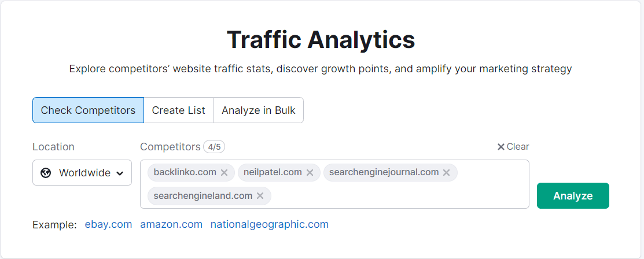The width and height of the screenshot is (644, 259).
Task: Click the green Analyze button
Action: [x=573, y=196]
